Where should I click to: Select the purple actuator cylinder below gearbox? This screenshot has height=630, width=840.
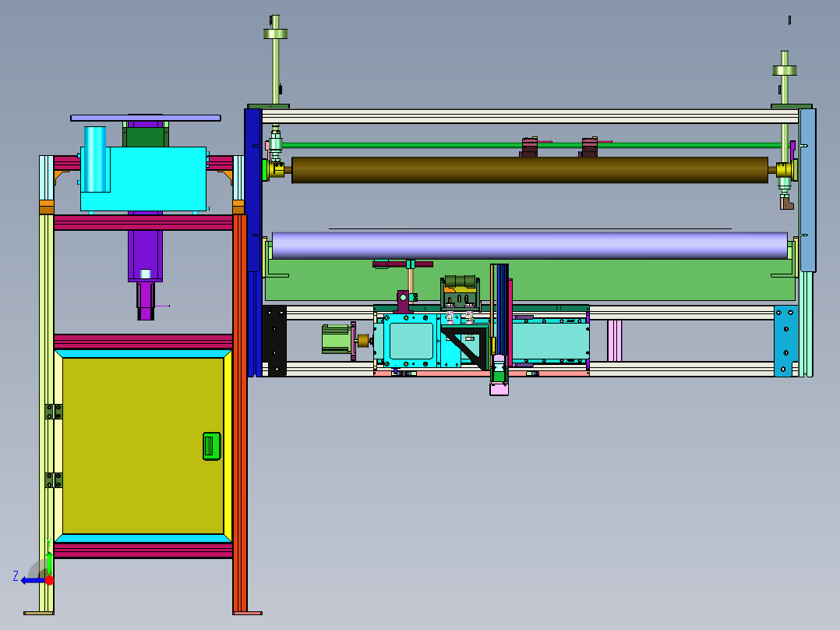[x=145, y=256]
